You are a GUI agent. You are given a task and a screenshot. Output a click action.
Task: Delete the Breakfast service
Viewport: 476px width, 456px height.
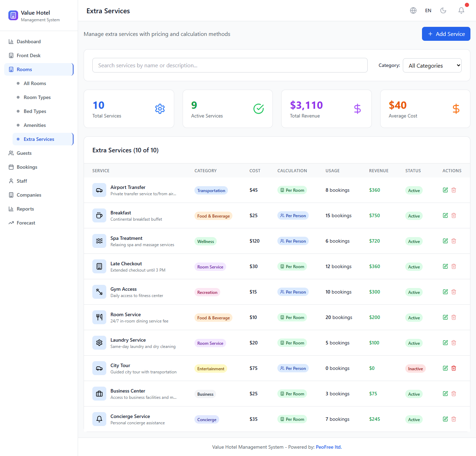454,215
